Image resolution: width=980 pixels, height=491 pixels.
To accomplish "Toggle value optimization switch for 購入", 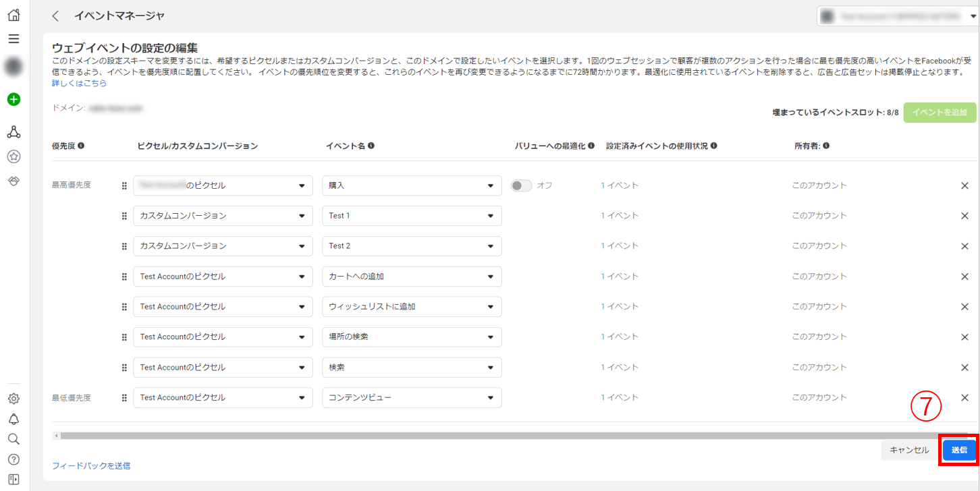I will coord(521,185).
